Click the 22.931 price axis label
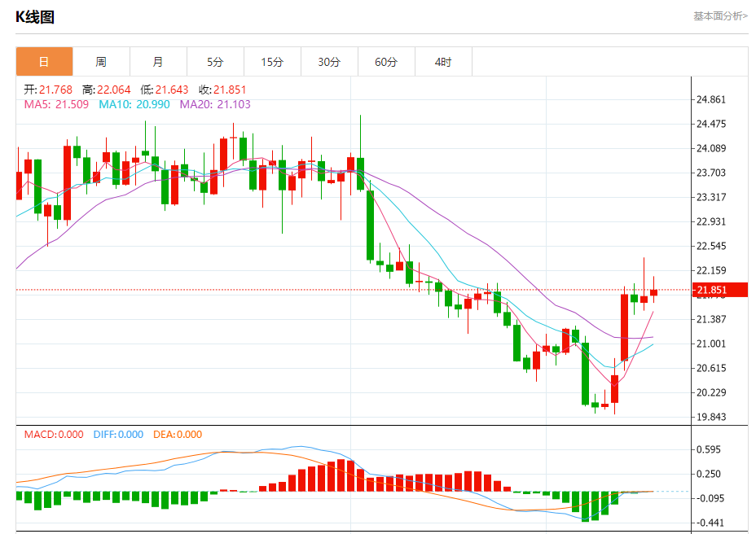 [710, 221]
